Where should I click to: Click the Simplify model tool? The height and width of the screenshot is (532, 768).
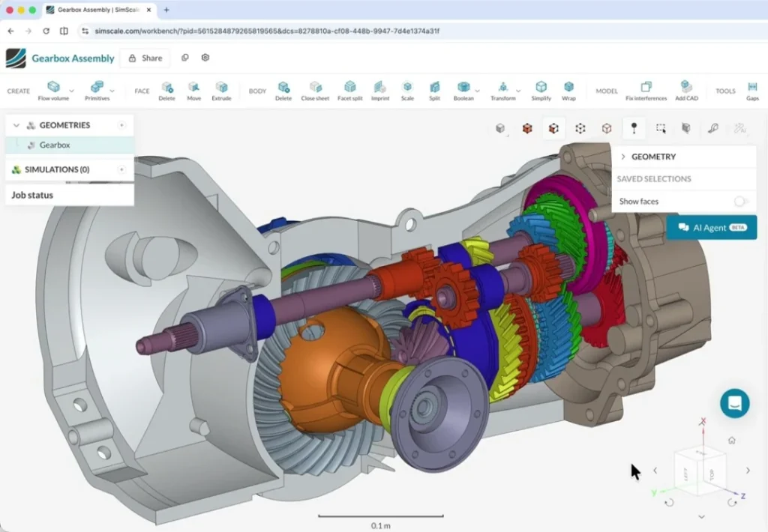tap(541, 88)
